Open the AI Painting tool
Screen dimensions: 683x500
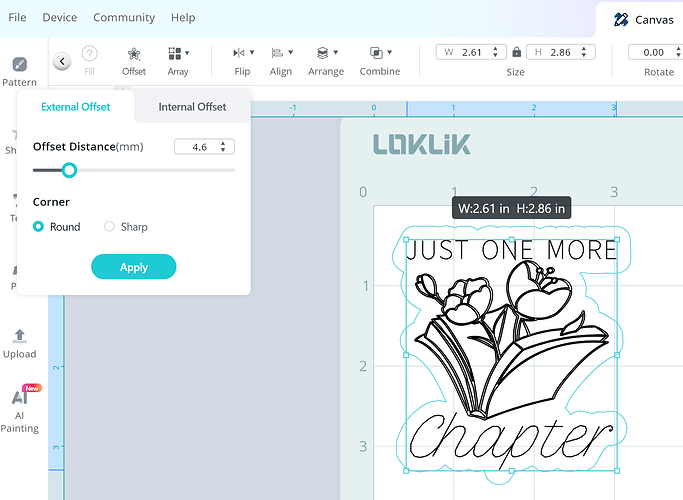pos(20,409)
